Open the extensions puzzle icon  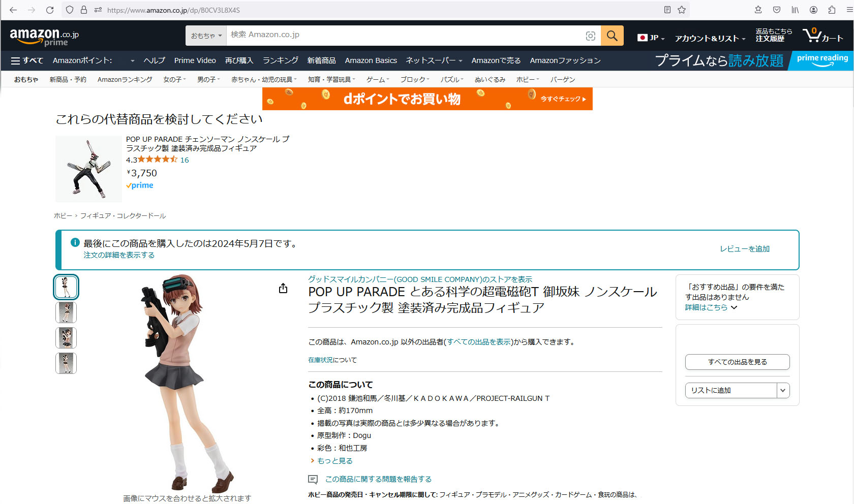(x=832, y=10)
